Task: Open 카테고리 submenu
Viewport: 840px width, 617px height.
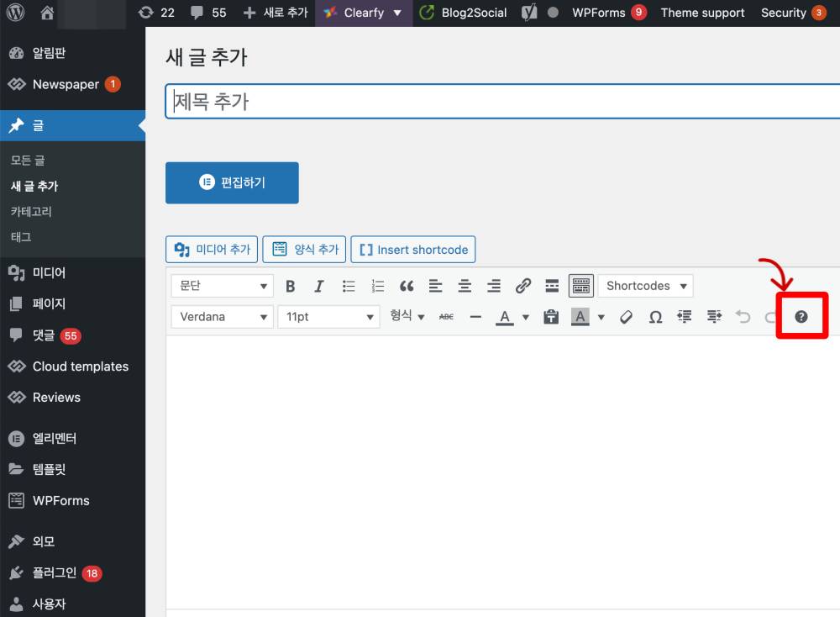Action: (31, 211)
